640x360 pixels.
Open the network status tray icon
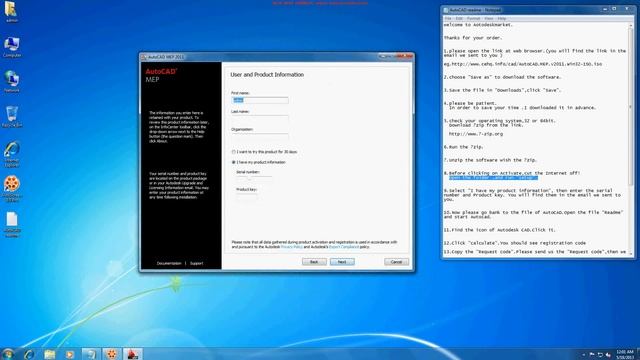coord(600,355)
